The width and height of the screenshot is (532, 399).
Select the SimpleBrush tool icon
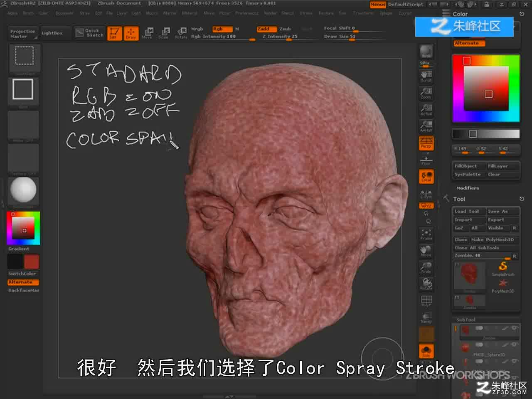pyautogui.click(x=503, y=268)
